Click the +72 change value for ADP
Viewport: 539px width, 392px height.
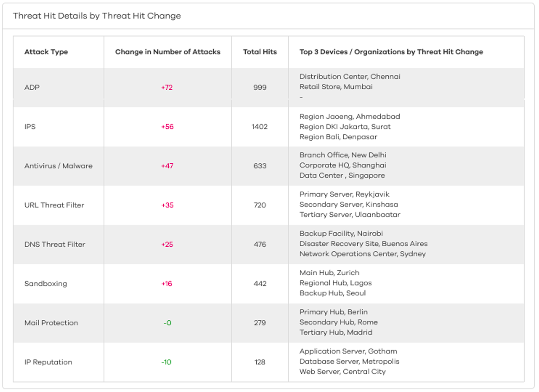pyautogui.click(x=167, y=87)
